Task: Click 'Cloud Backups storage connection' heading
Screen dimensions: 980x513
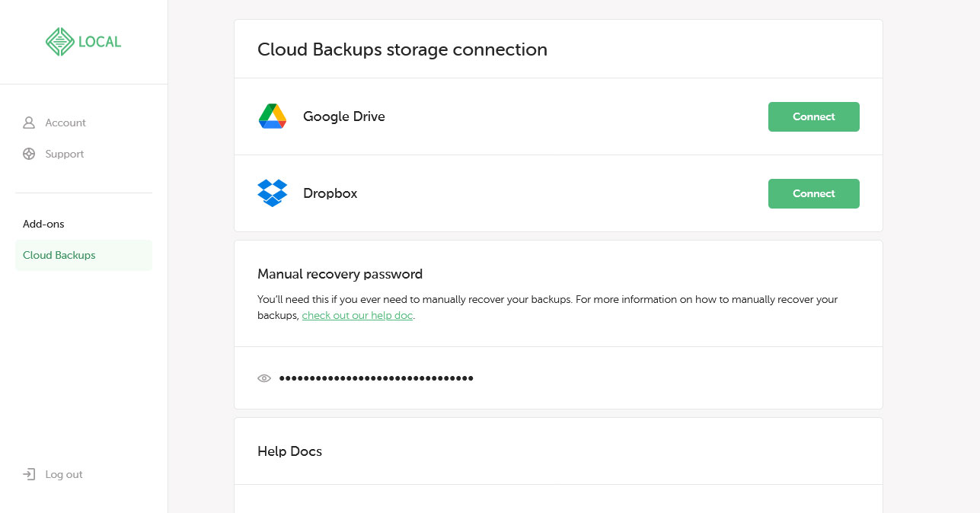Action: [402, 49]
